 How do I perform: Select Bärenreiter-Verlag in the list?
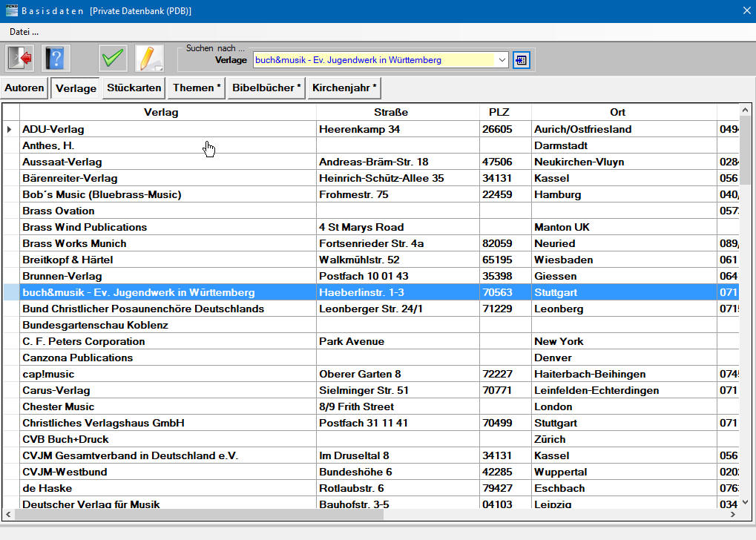point(168,178)
